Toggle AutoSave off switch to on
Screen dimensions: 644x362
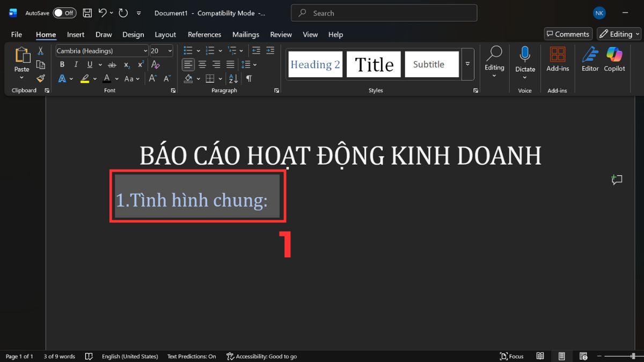tap(64, 12)
